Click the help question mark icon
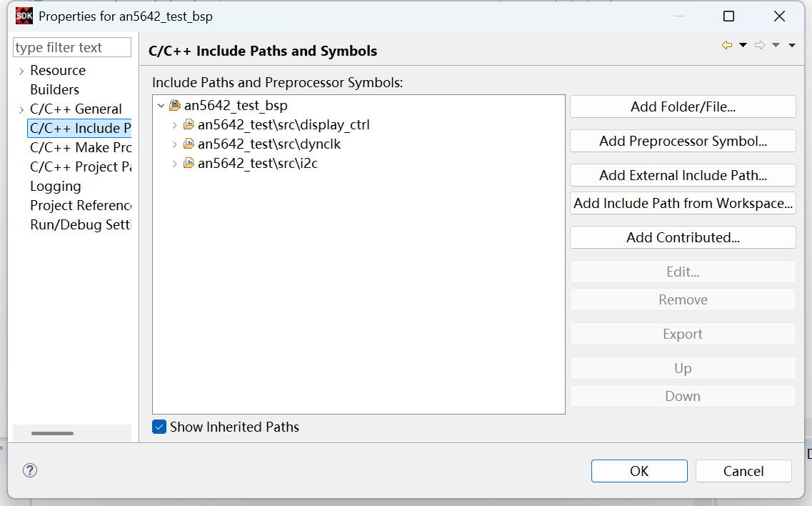The height and width of the screenshot is (506, 812). click(x=30, y=470)
